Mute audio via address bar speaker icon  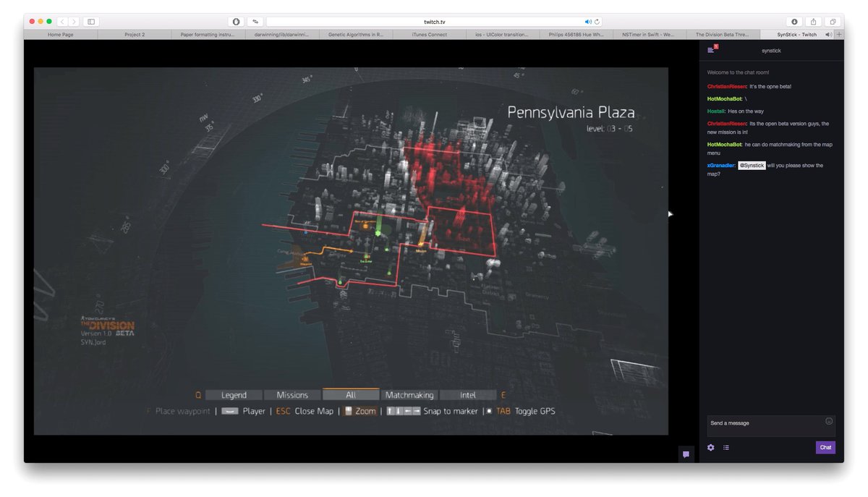(x=588, y=22)
